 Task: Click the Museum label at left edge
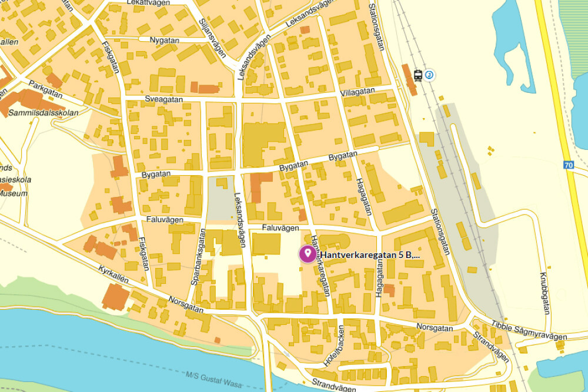pos(14,193)
